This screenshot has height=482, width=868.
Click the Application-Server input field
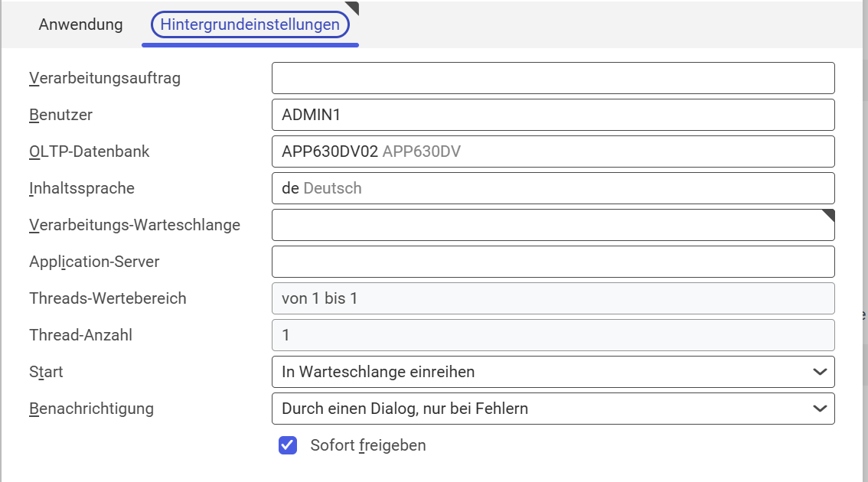click(553, 262)
